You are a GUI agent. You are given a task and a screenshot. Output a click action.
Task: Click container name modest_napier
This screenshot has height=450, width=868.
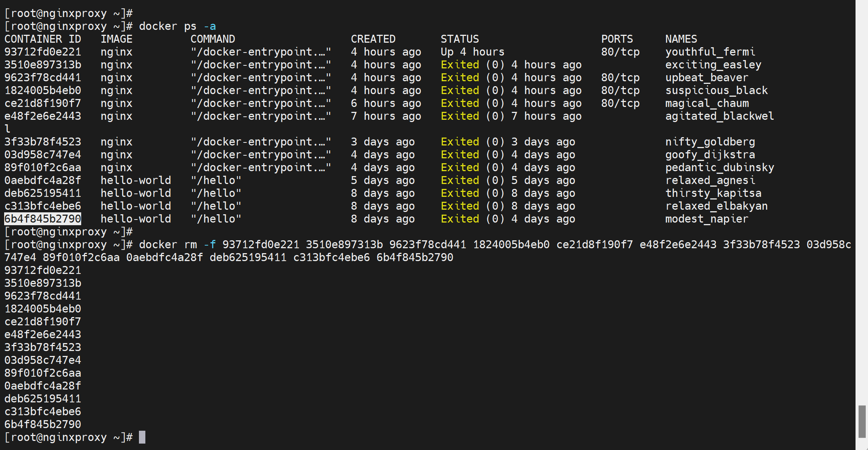pyautogui.click(x=706, y=219)
